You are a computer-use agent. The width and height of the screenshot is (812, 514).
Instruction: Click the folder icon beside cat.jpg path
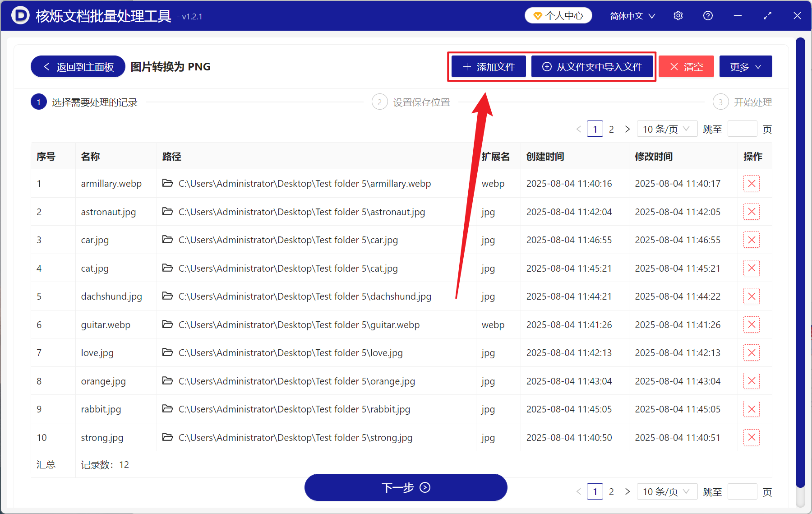167,268
